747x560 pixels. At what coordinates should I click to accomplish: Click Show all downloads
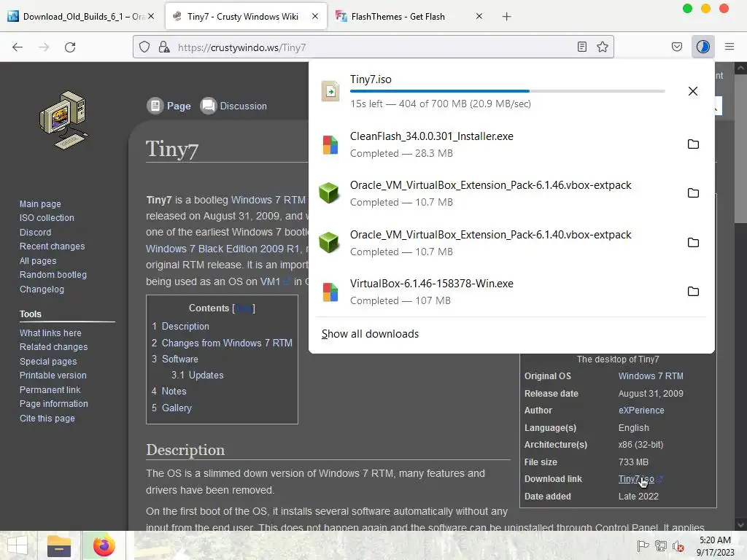click(x=370, y=334)
